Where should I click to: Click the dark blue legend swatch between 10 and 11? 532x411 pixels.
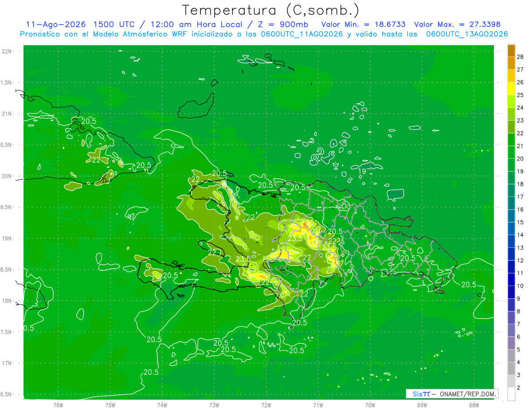click(511, 279)
